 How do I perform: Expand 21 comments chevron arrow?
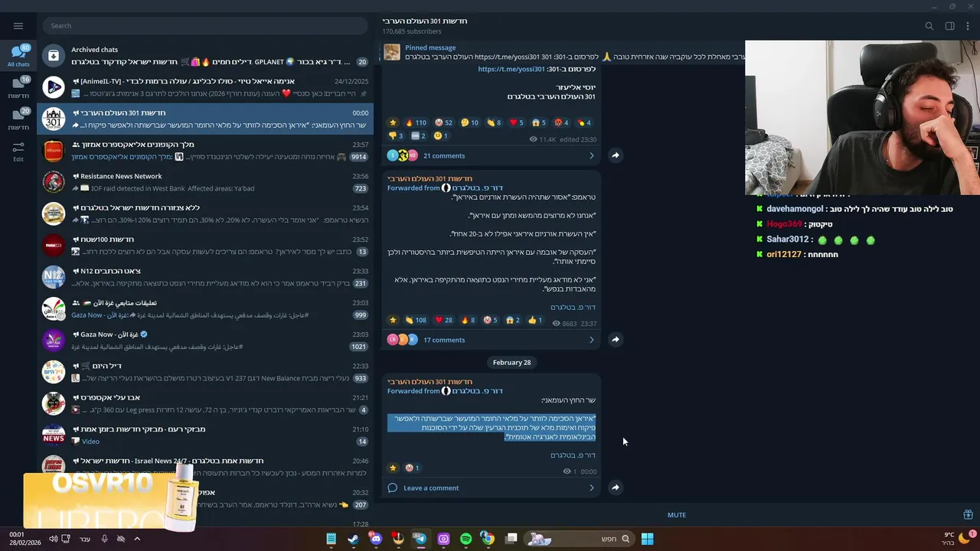[591, 155]
